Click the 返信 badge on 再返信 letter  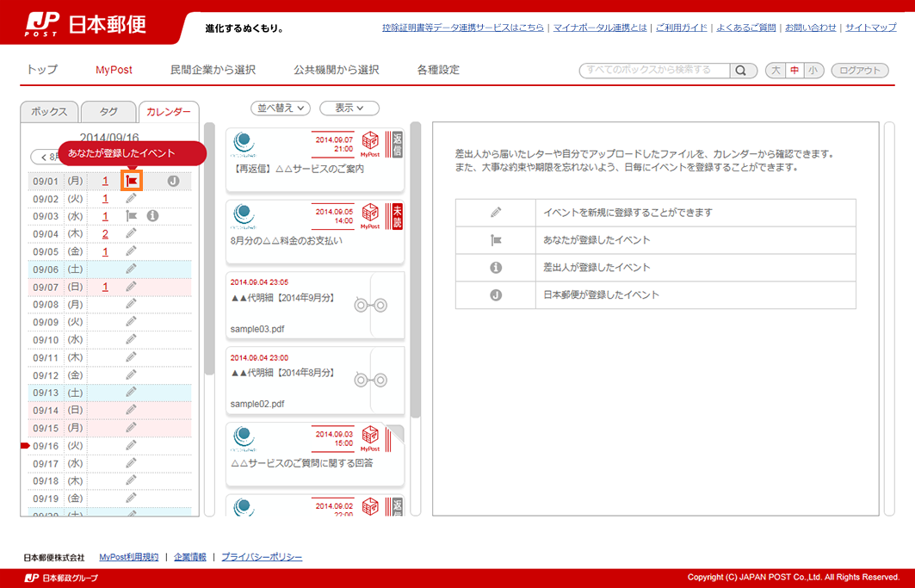[398, 144]
